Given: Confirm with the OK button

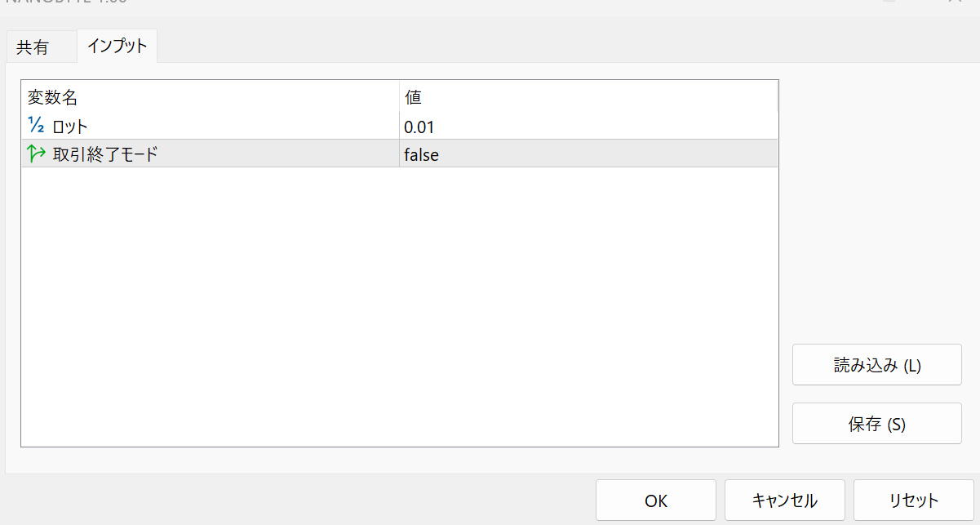Looking at the screenshot, I should coord(656,501).
